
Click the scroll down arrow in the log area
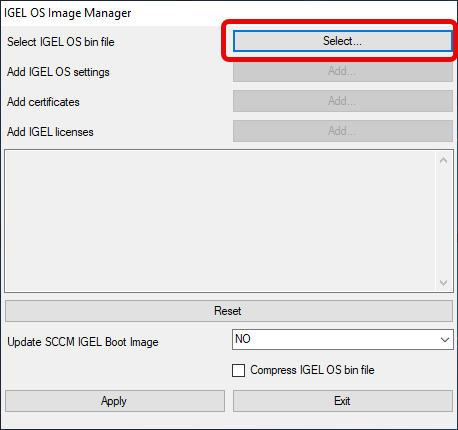point(443,283)
